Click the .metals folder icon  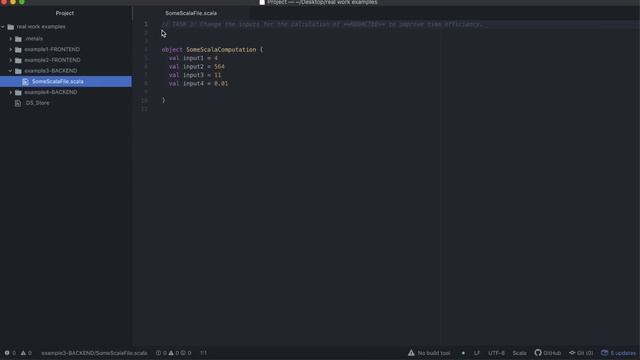click(18, 39)
